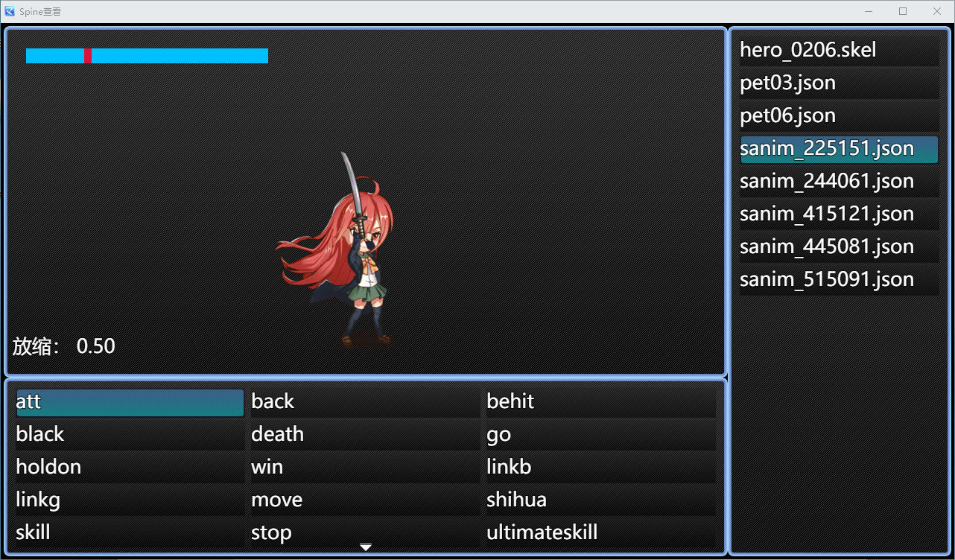
Task: Click the scroll-down arrow under animation list
Action: [366, 547]
